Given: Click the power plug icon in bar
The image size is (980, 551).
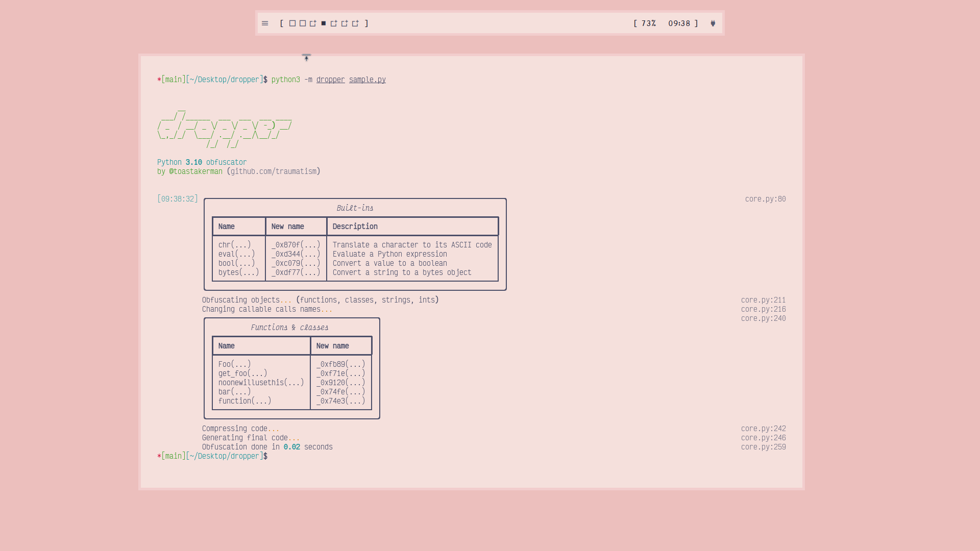Looking at the screenshot, I should click(x=713, y=23).
